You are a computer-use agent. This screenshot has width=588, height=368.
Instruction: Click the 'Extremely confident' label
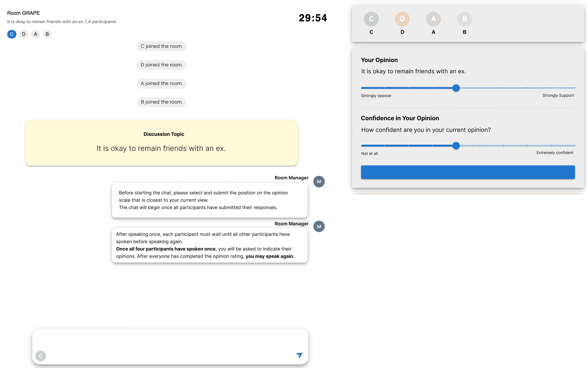click(x=555, y=153)
